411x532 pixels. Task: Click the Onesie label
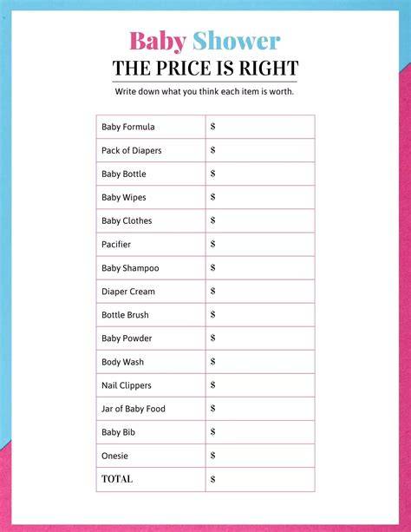[x=114, y=456]
